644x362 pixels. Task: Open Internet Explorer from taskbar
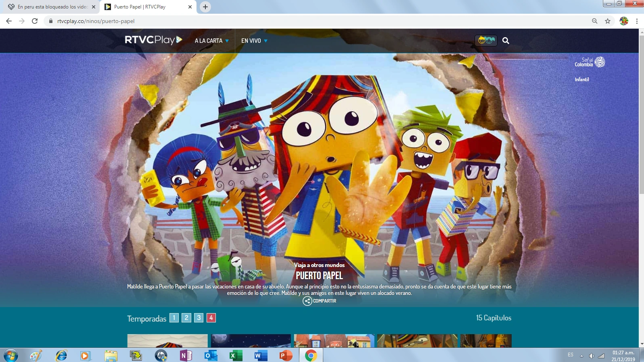coord(61,356)
